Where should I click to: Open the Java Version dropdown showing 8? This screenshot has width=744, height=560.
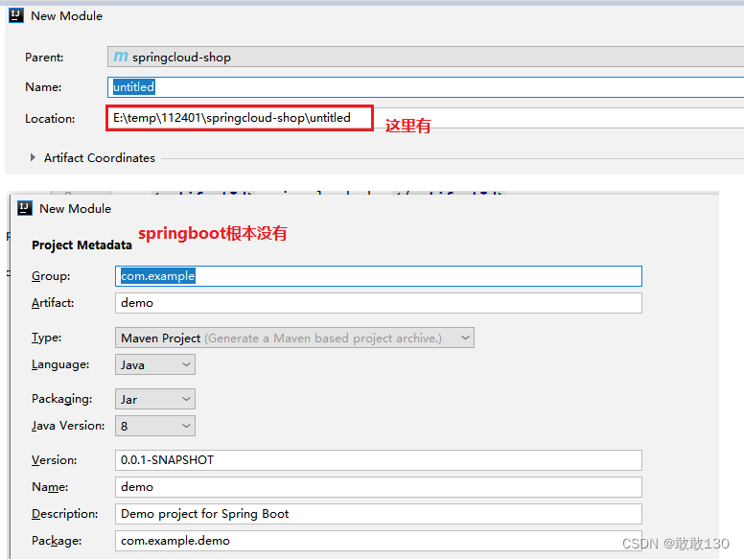click(154, 426)
